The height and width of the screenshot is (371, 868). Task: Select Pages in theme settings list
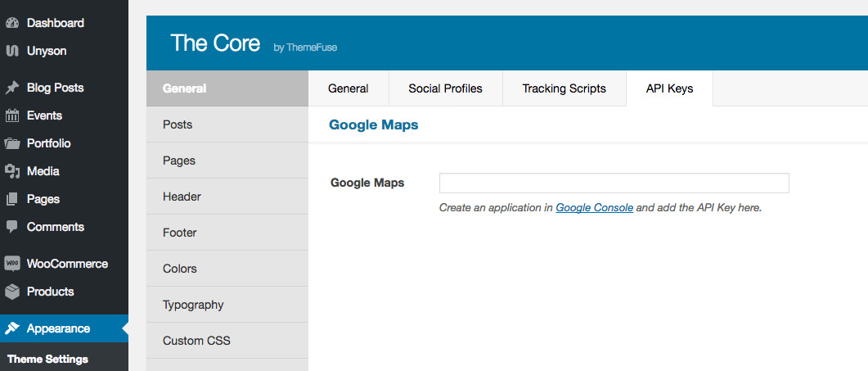click(x=227, y=161)
